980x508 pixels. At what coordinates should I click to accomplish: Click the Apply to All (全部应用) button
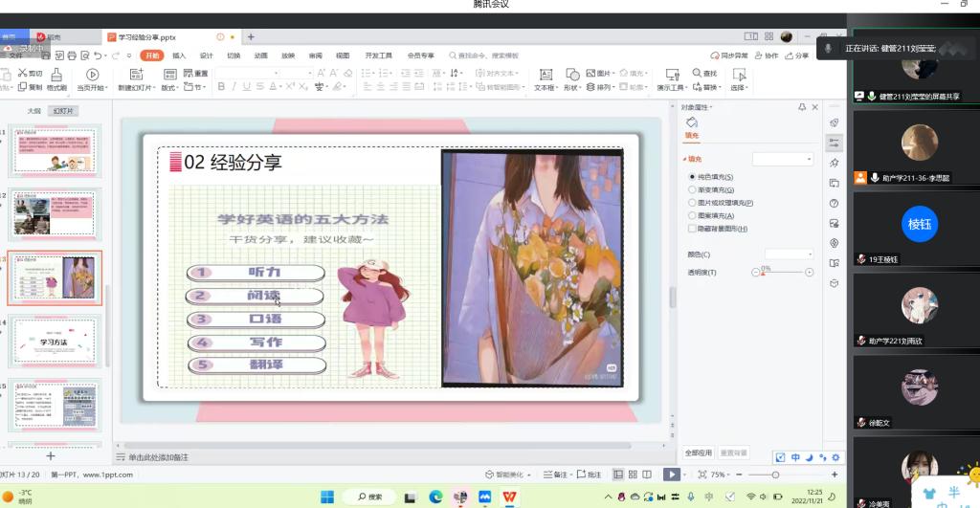[698, 453]
